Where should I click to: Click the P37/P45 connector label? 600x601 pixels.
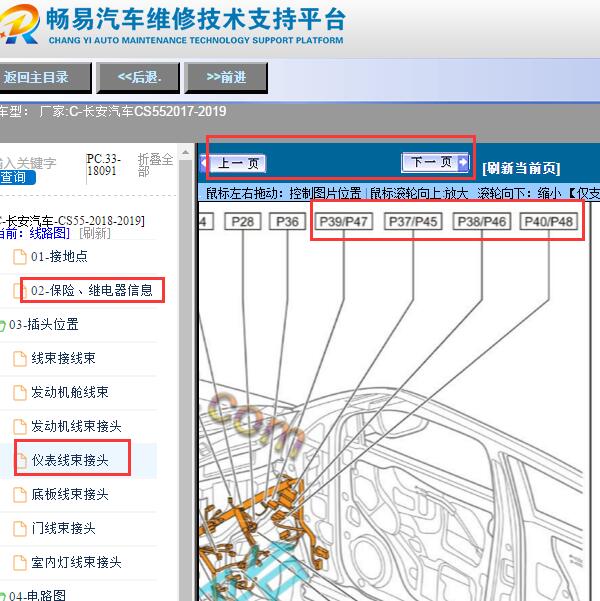point(413,222)
